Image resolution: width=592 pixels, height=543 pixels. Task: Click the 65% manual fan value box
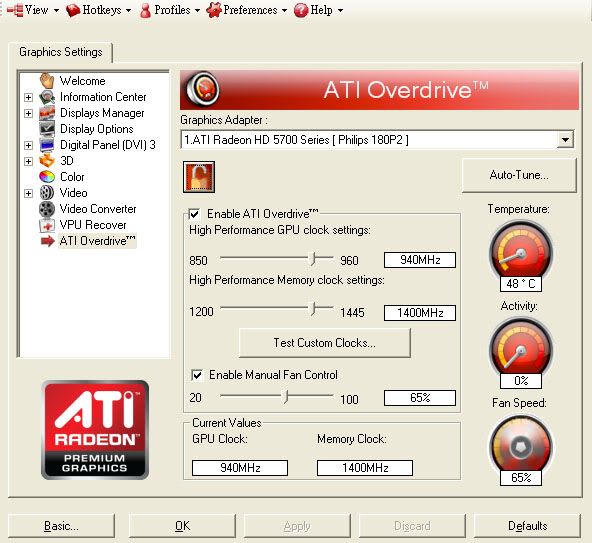pyautogui.click(x=420, y=398)
